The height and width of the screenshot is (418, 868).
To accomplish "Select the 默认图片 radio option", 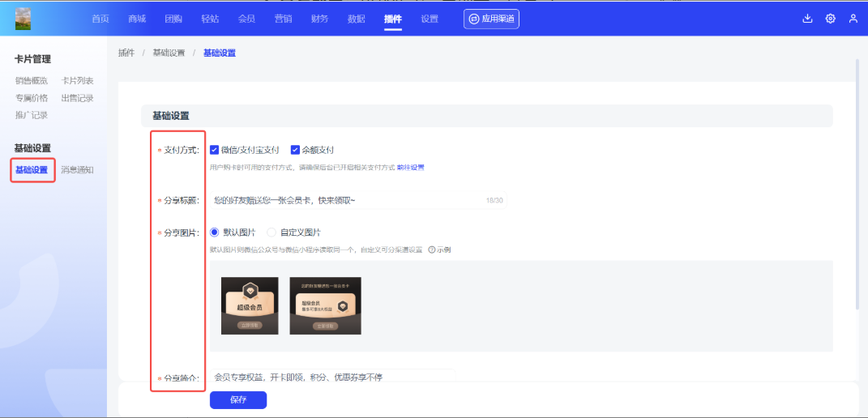I will pos(215,232).
